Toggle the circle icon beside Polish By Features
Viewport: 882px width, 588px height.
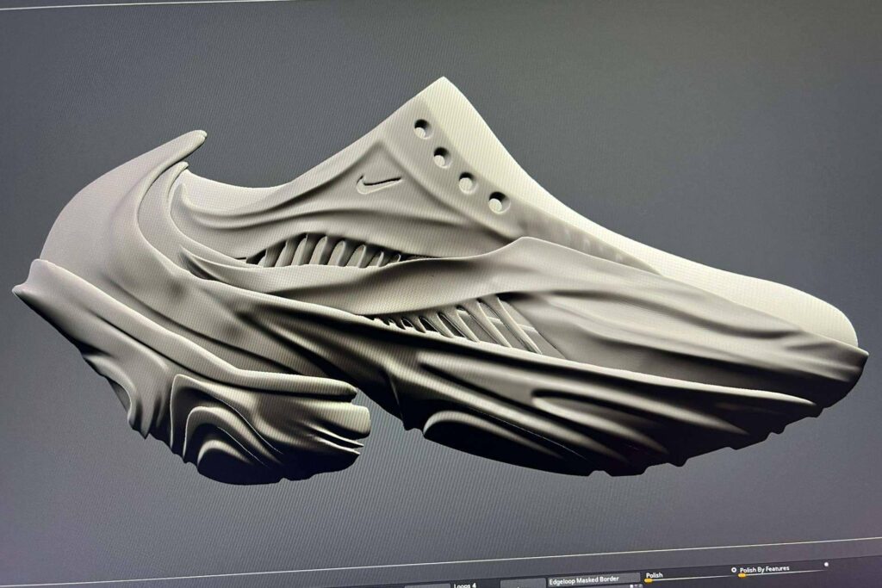pos(734,570)
